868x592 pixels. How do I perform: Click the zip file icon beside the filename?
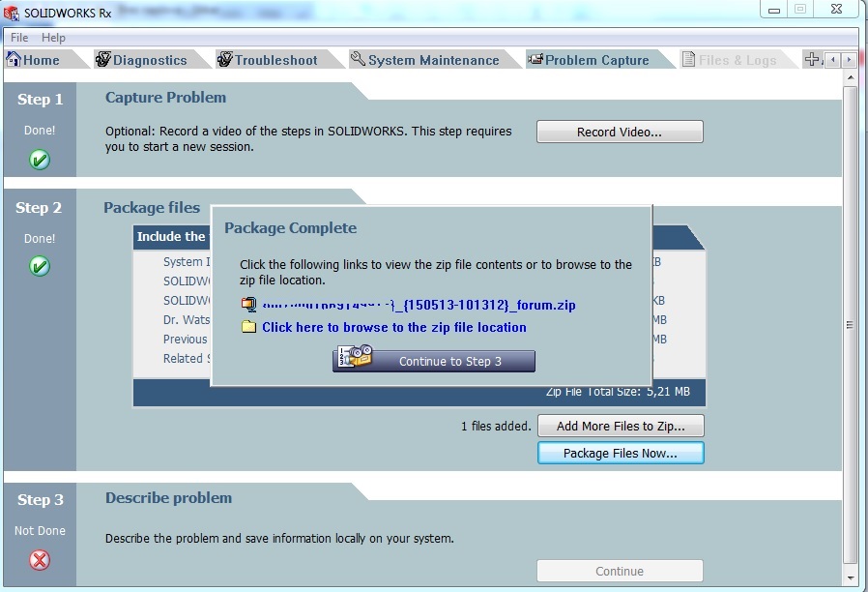coord(248,305)
